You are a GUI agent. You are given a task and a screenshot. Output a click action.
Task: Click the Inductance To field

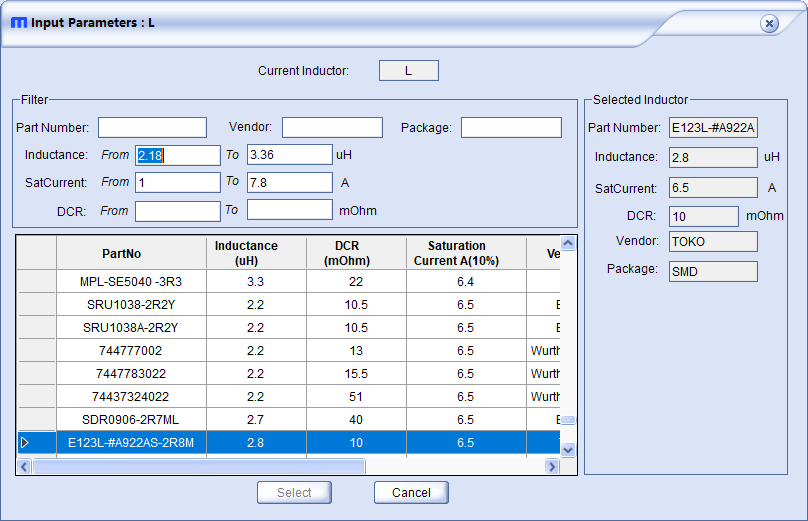coord(289,155)
